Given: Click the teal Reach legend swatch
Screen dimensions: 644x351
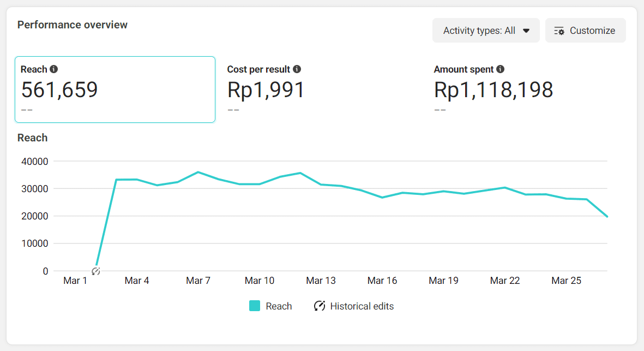Looking at the screenshot, I should (x=255, y=306).
